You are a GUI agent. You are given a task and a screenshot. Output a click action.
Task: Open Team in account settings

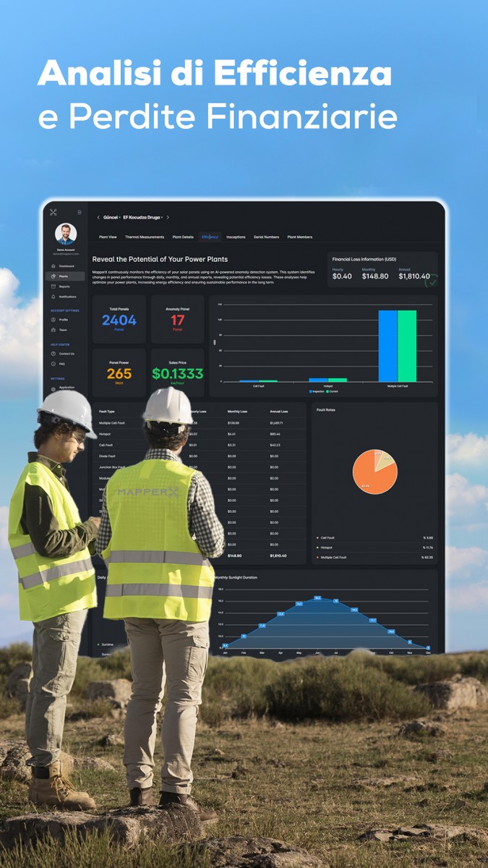pos(62,329)
